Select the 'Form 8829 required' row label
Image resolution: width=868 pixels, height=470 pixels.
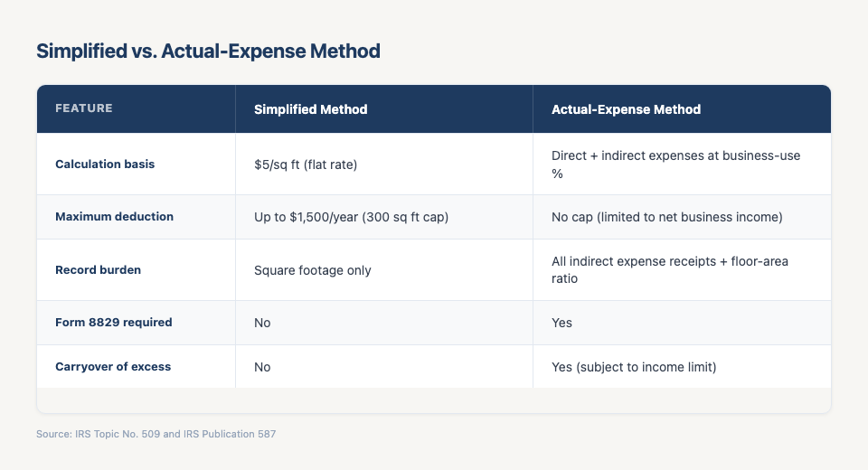[x=114, y=322]
